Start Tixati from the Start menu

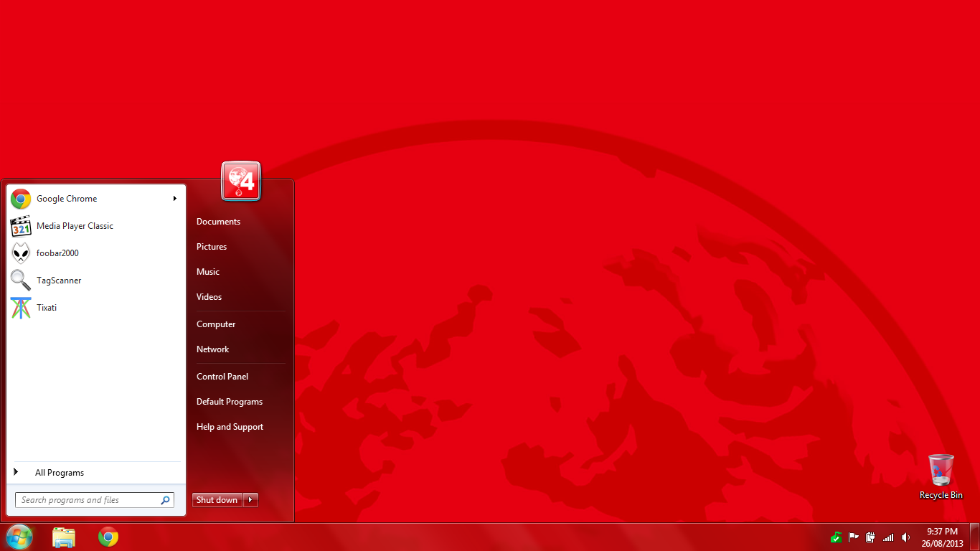coord(47,308)
